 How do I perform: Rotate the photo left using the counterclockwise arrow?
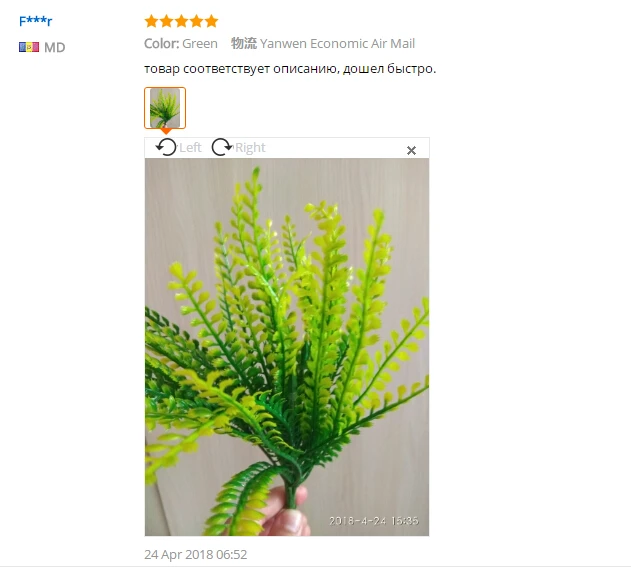pos(166,147)
